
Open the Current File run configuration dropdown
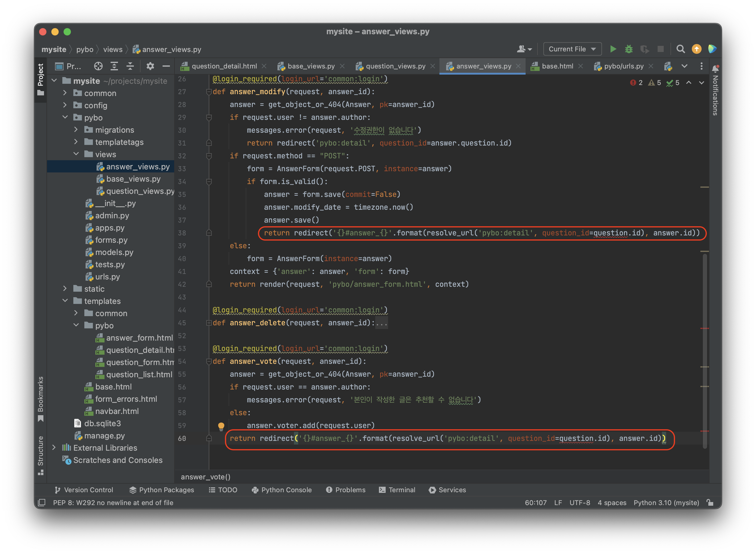572,49
